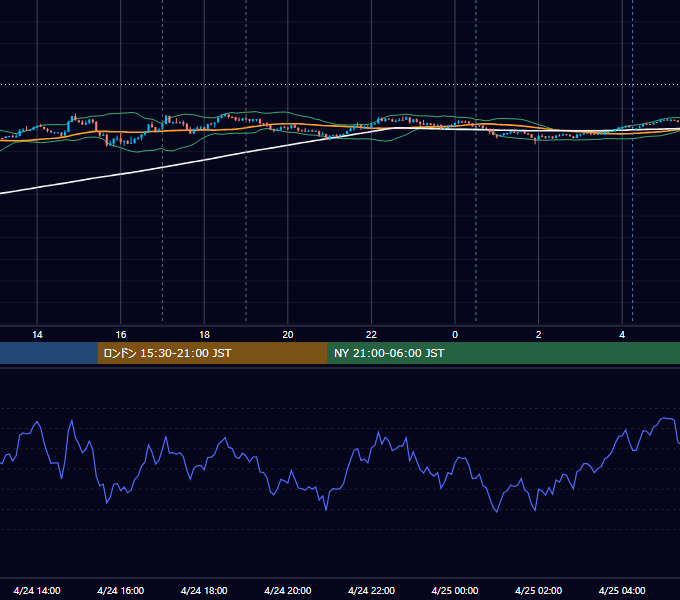The height and width of the screenshot is (600, 680).
Task: Click the 14 hour axis label
Action: pyautogui.click(x=37, y=335)
